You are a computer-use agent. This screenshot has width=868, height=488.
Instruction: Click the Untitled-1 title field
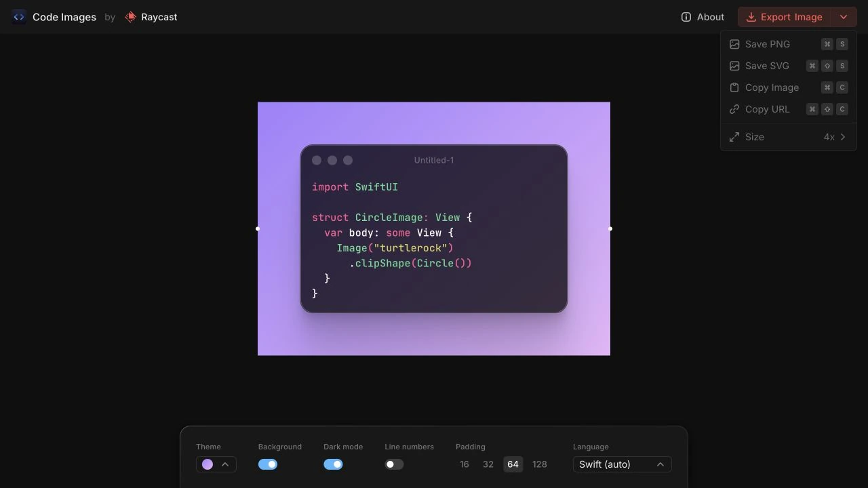tap(434, 160)
